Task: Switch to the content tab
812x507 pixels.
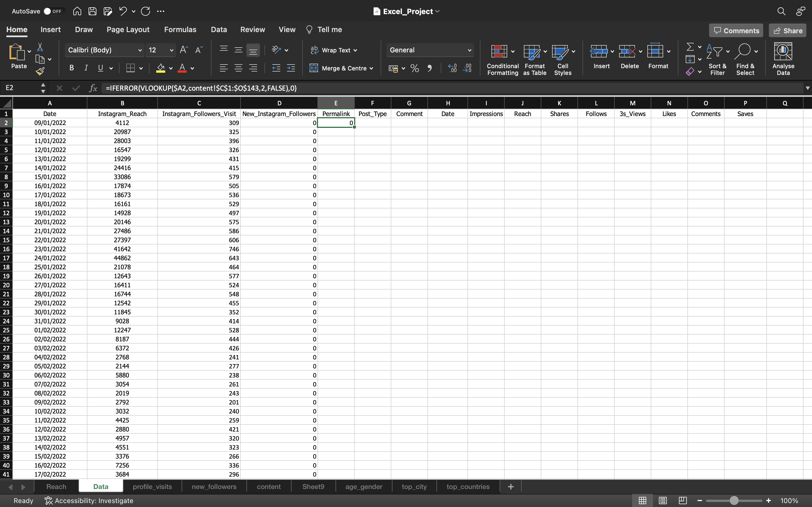Action: (268, 486)
